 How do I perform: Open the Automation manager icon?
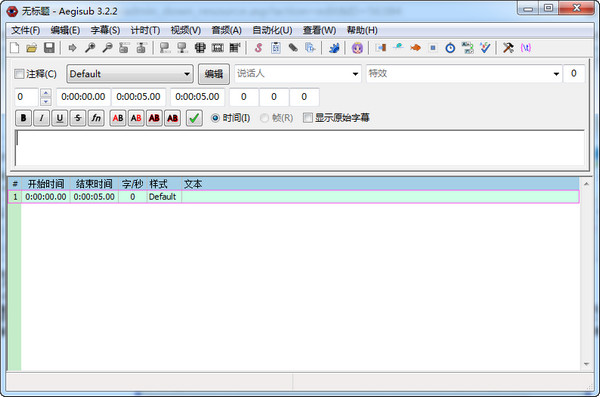334,48
